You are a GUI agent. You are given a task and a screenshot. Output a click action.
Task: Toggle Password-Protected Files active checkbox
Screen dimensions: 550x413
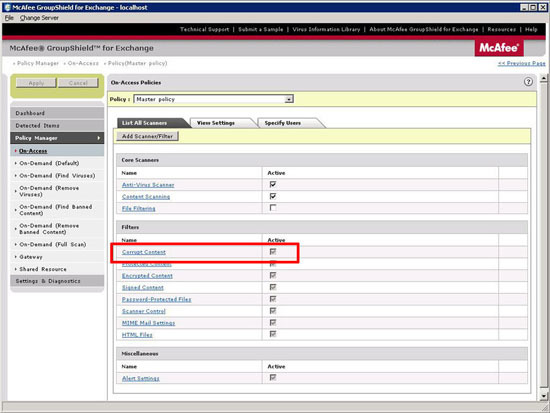[x=273, y=299]
